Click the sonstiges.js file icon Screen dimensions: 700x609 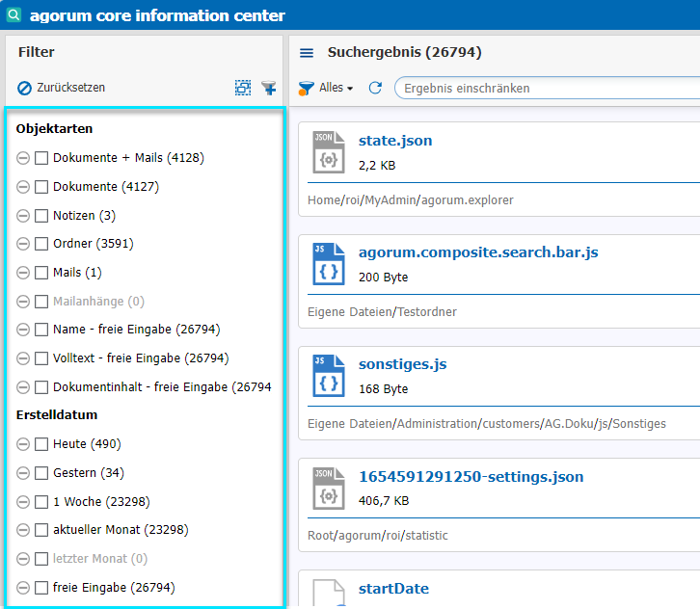[329, 376]
